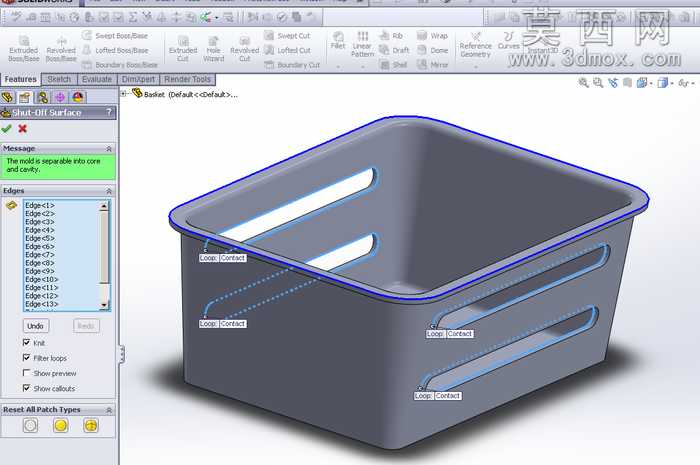
Task: Select the Shell tool
Action: (393, 65)
